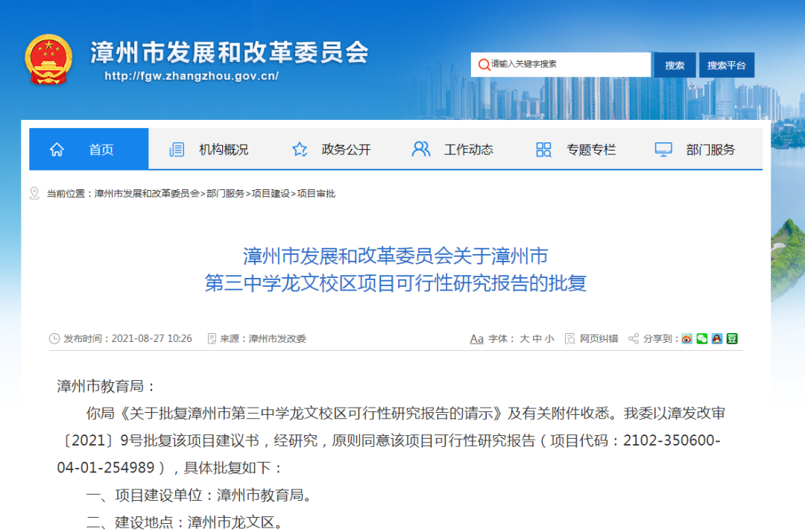Click the 搜索 search button
This screenshot has width=805, height=532.
[675, 65]
